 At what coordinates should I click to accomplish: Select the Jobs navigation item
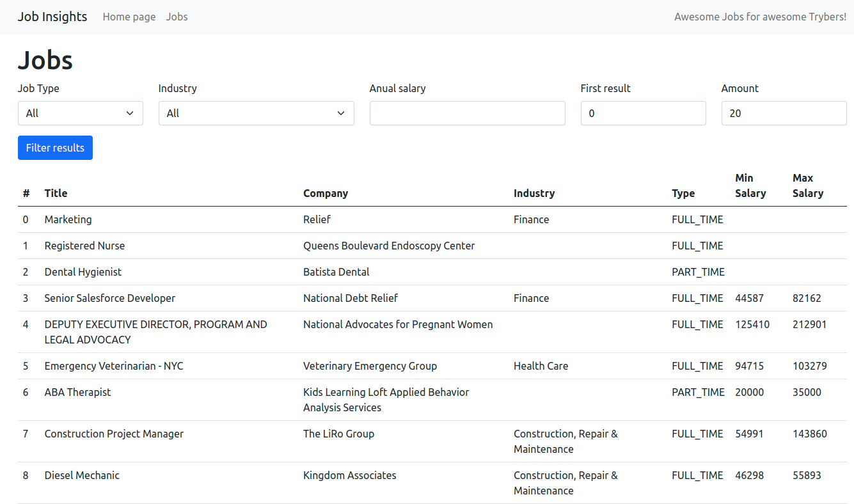click(177, 17)
